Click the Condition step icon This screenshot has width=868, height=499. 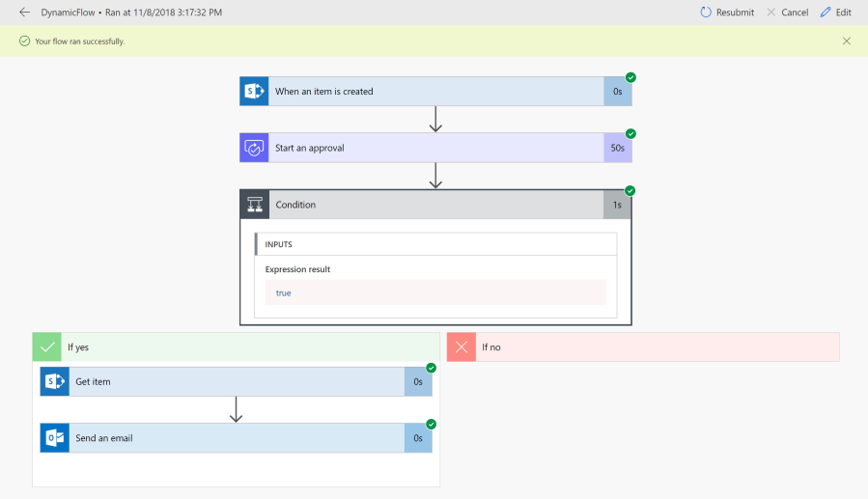[255, 205]
